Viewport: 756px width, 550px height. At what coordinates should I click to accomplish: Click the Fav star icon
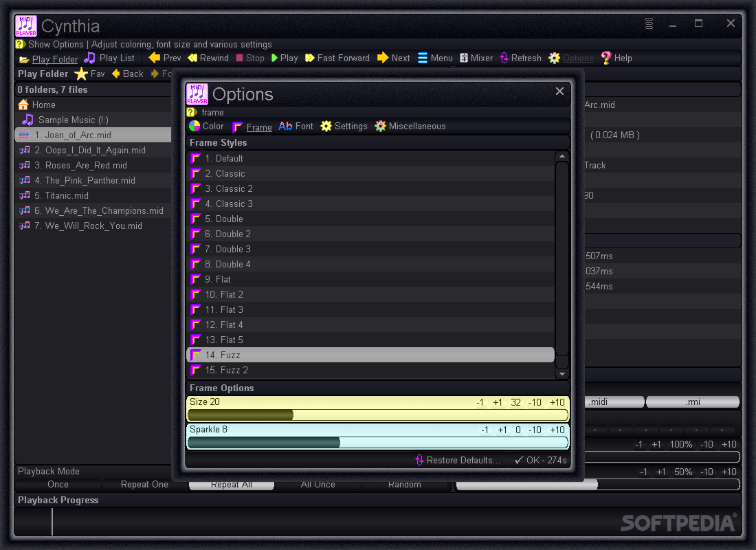pyautogui.click(x=81, y=74)
